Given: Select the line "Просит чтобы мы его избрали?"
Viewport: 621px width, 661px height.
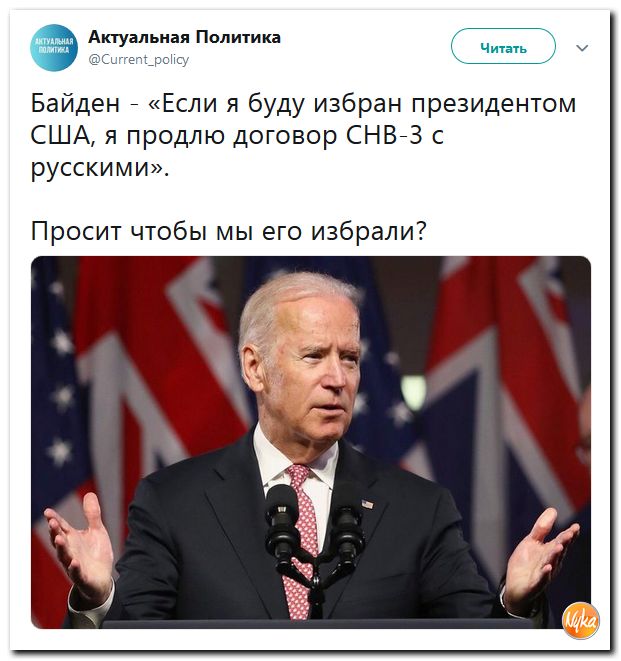Looking at the screenshot, I should (x=229, y=231).
